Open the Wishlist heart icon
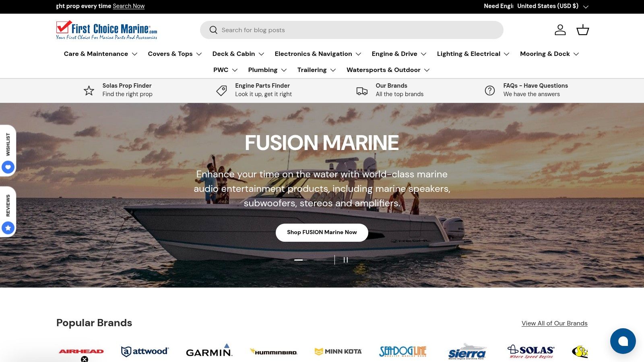This screenshot has height=362, width=644. coord(8,167)
